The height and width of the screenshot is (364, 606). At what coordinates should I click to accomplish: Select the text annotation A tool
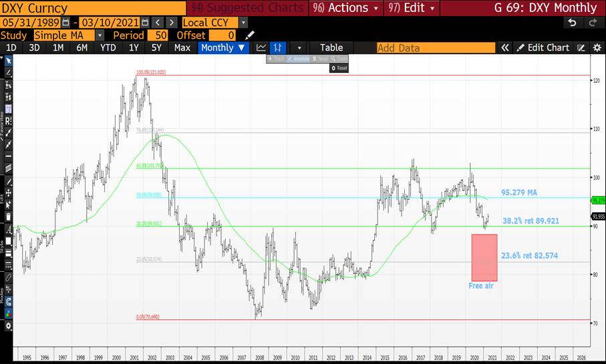(8, 230)
